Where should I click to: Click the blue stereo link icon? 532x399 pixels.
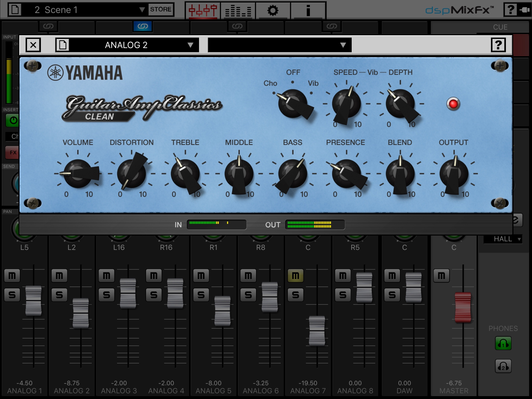click(x=143, y=26)
